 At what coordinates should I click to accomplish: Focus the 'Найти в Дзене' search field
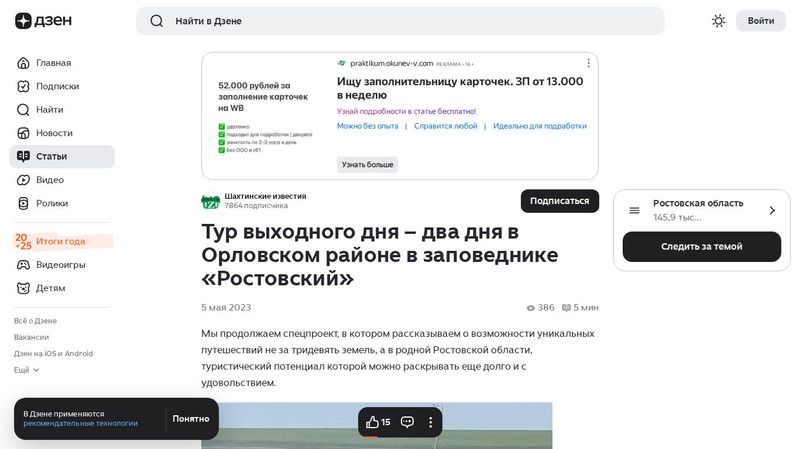coord(410,21)
